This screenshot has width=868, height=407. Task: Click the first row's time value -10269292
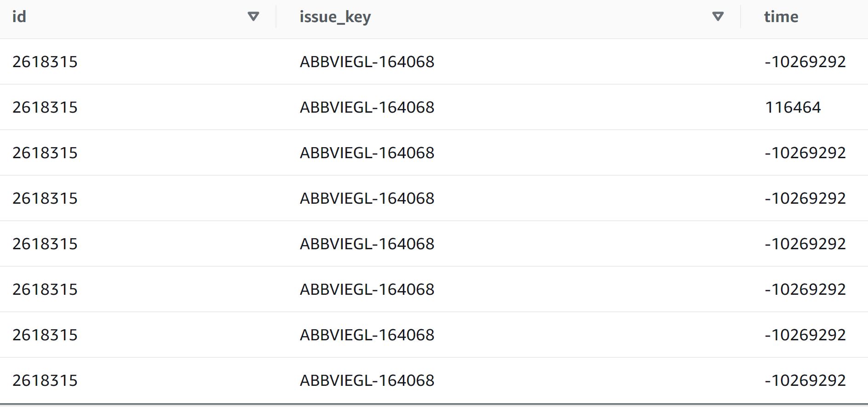(805, 62)
